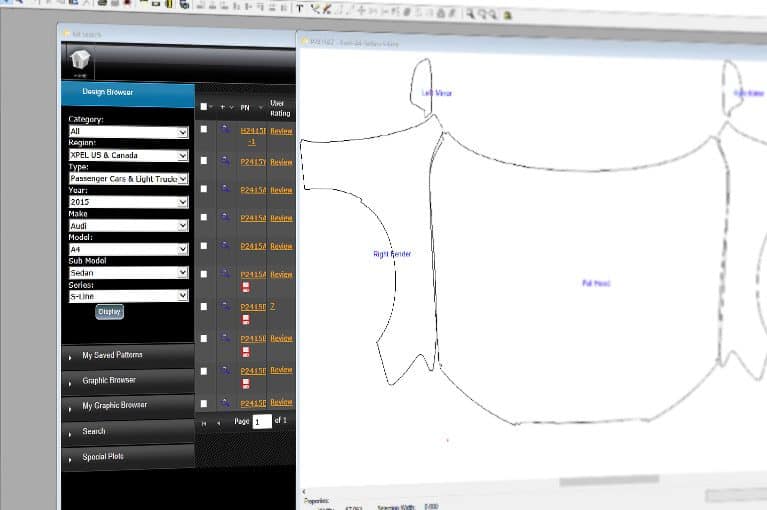767x510 pixels.
Task: Open the Review link in the second row
Action: [x=281, y=162]
